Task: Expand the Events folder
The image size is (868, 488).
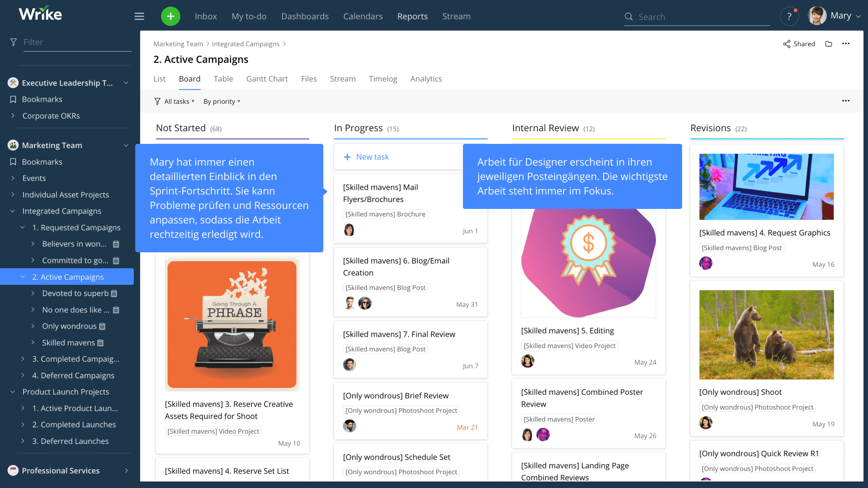Action: point(13,178)
